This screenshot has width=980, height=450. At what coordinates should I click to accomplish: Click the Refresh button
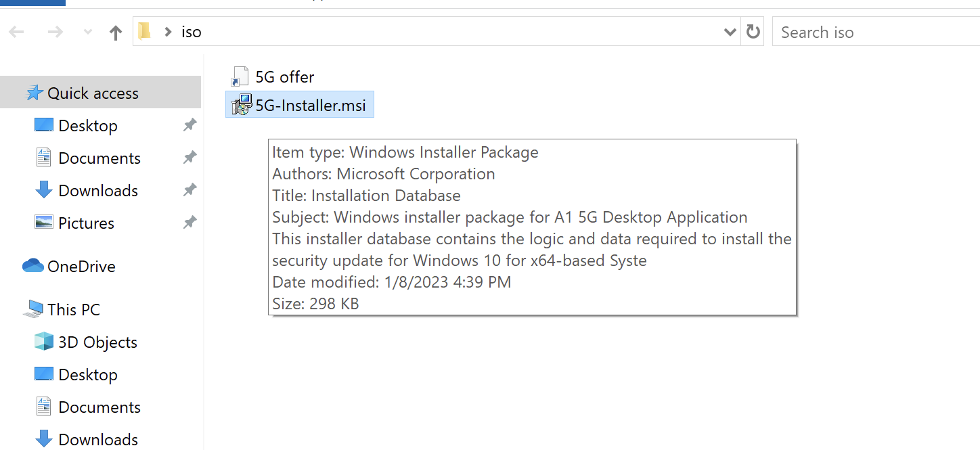click(752, 31)
